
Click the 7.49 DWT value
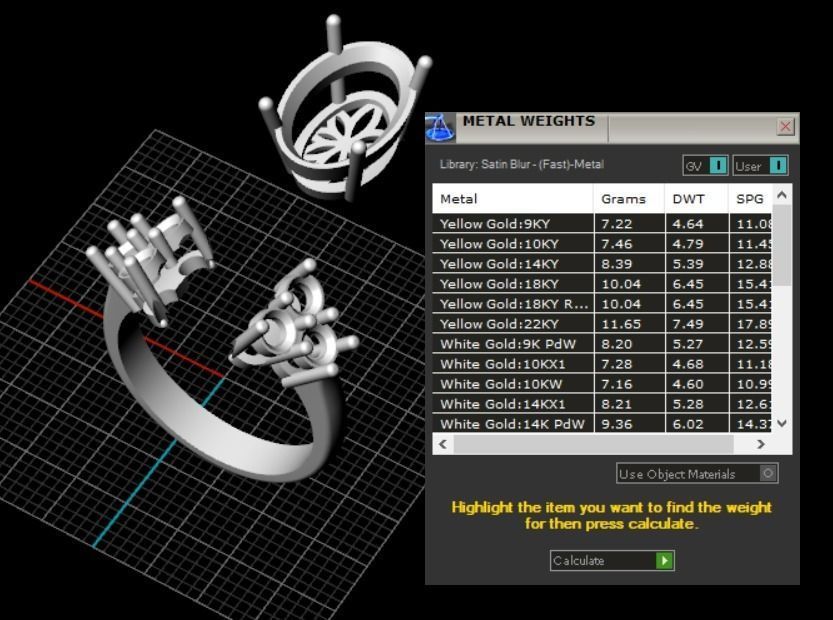pyautogui.click(x=687, y=324)
